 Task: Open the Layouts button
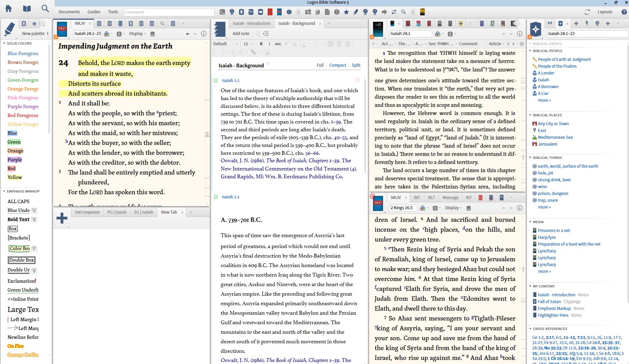pos(605,12)
